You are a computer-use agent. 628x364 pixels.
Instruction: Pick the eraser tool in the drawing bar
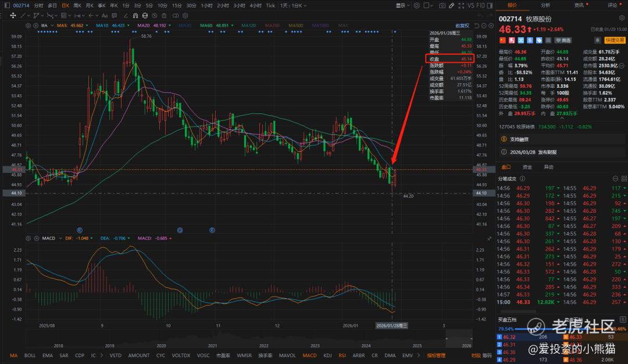(x=126, y=16)
